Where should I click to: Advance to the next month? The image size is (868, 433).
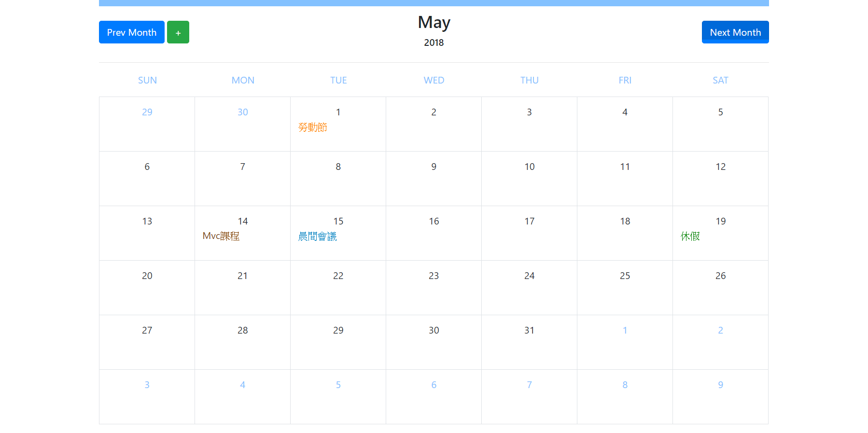[x=735, y=32]
